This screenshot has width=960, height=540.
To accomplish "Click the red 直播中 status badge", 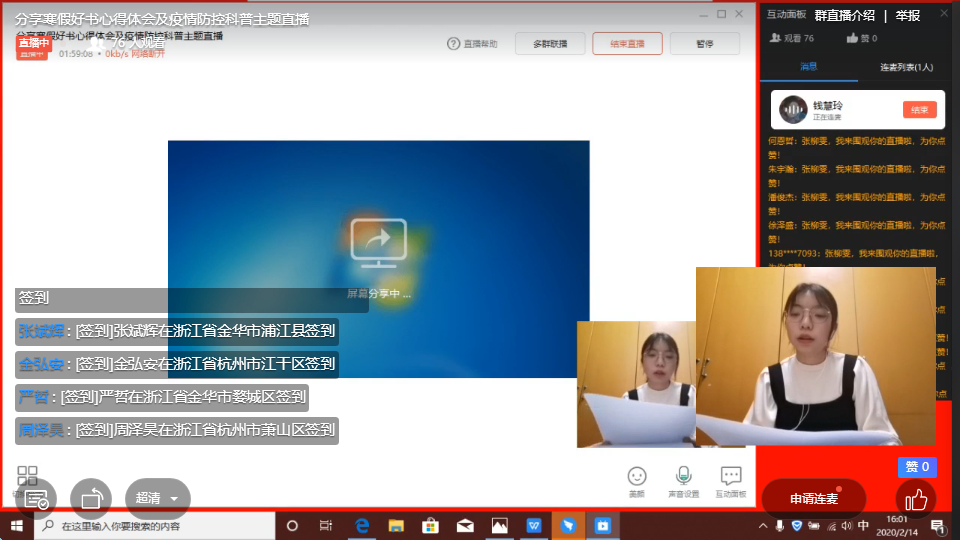I will pyautogui.click(x=33, y=44).
